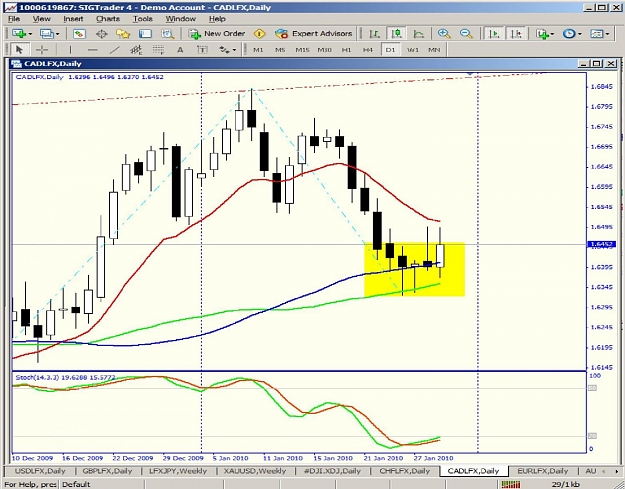Select the Trendline drawing tool
Viewport: 625px width, 489px height.
click(115, 50)
